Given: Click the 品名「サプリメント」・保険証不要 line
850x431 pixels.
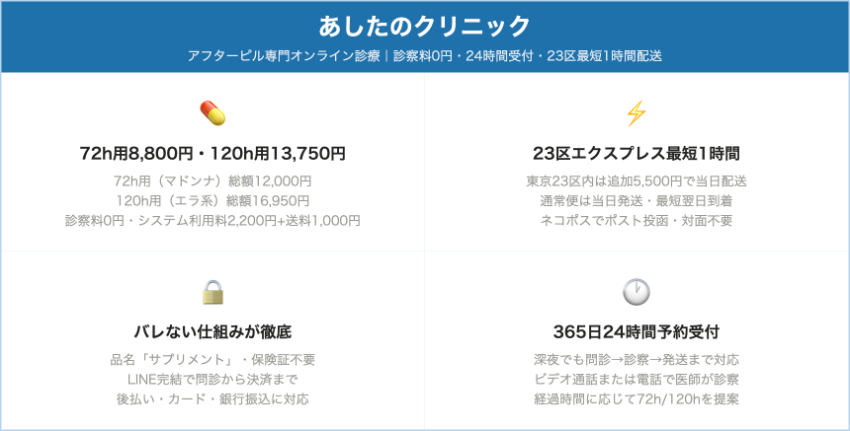Looking at the screenshot, I should point(212,359).
